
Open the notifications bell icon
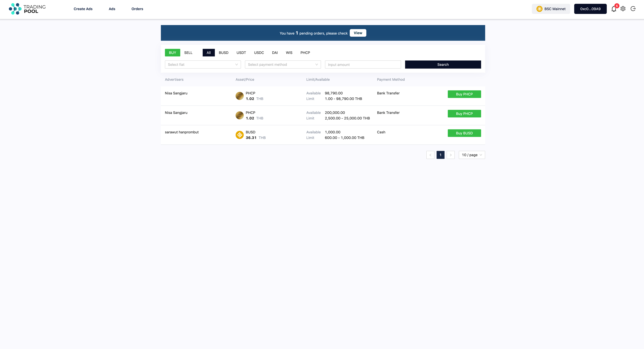(x=613, y=9)
